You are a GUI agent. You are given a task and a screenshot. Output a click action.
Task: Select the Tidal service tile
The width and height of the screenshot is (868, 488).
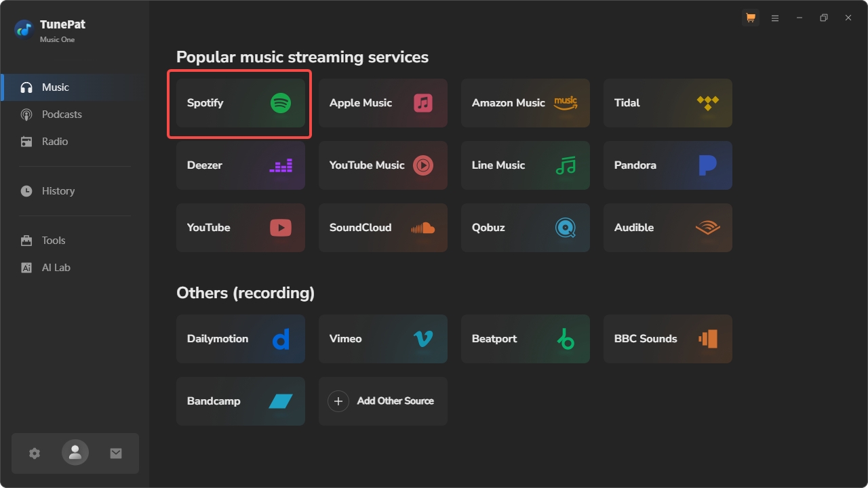pos(667,103)
